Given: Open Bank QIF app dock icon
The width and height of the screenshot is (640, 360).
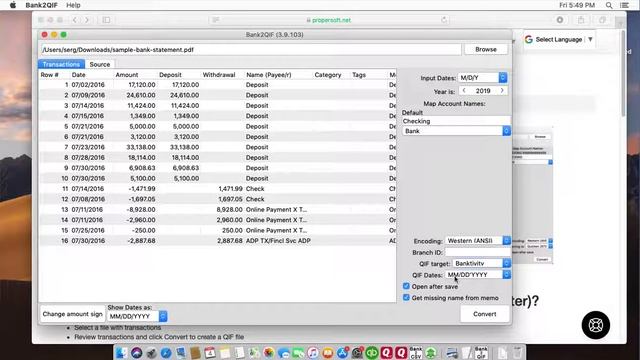Looking at the screenshot, I should click(x=481, y=352).
